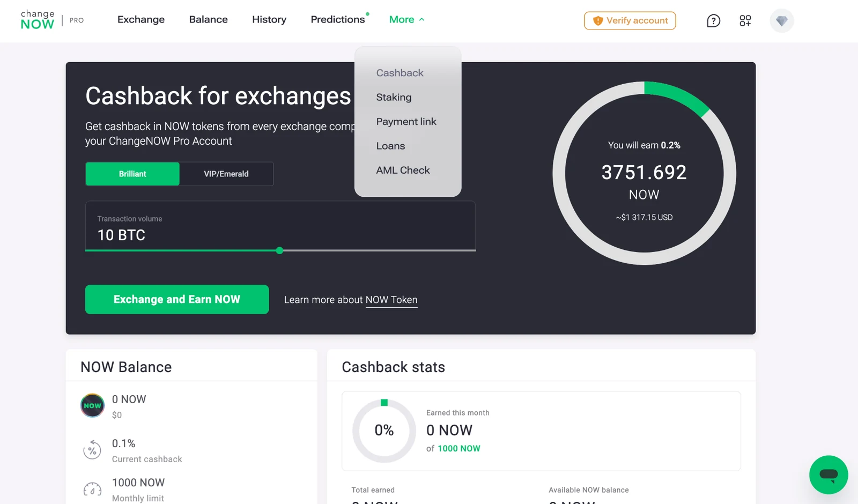Click the ~$1 317.15 USD value
The width and height of the screenshot is (858, 504).
[x=644, y=217]
